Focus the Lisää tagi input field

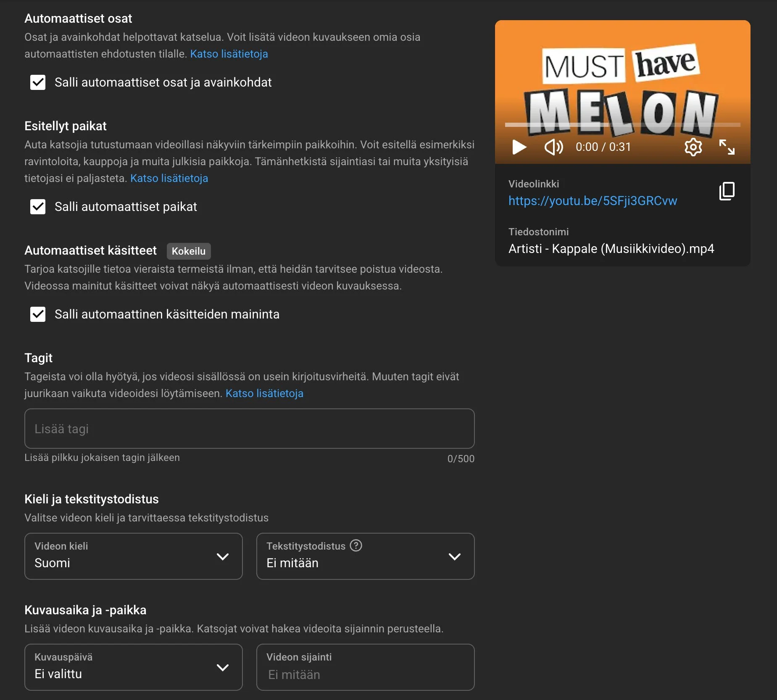tap(249, 429)
